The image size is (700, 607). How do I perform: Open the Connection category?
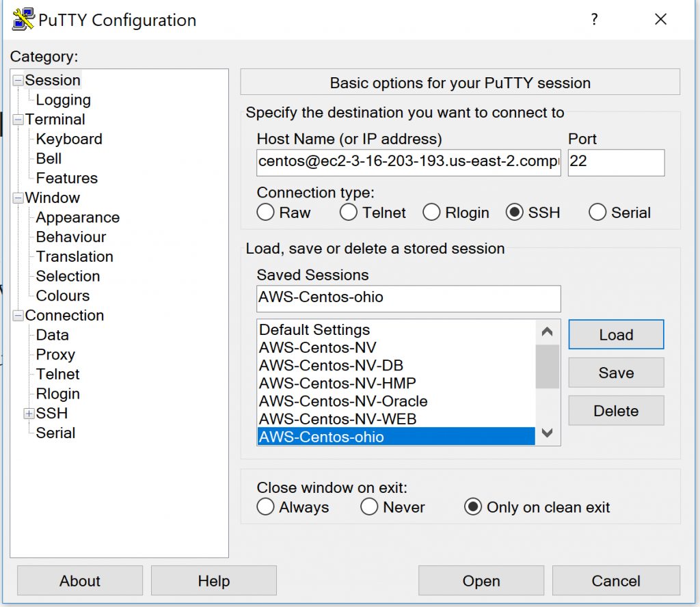tap(64, 316)
